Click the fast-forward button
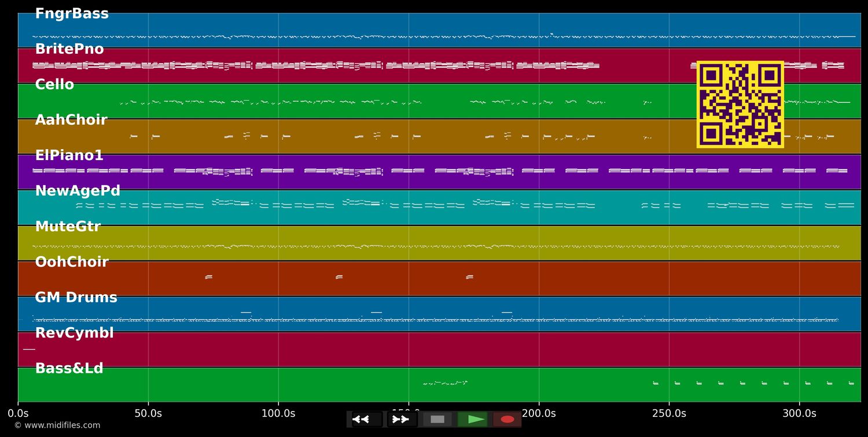The width and height of the screenshot is (868, 437). click(401, 419)
